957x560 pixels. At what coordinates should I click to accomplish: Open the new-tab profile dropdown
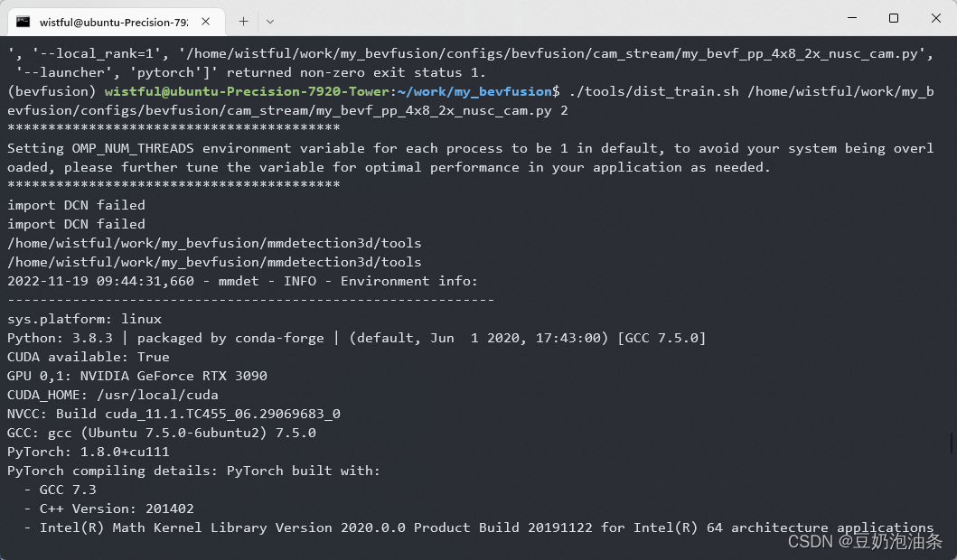(270, 22)
